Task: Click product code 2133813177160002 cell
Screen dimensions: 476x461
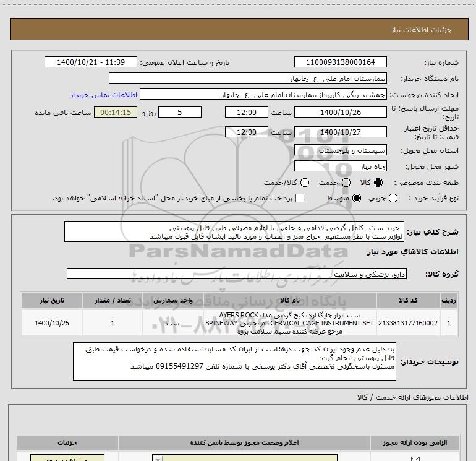Action: pyautogui.click(x=408, y=323)
